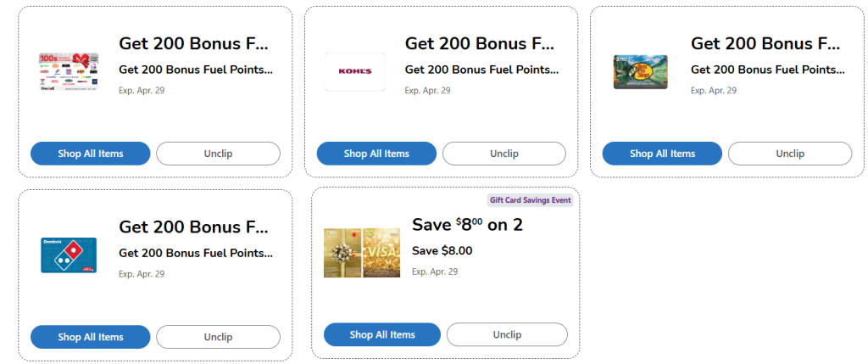This screenshot has width=868, height=364.
Task: Open the Bass Pro Shops coupon heading
Action: pos(765,44)
